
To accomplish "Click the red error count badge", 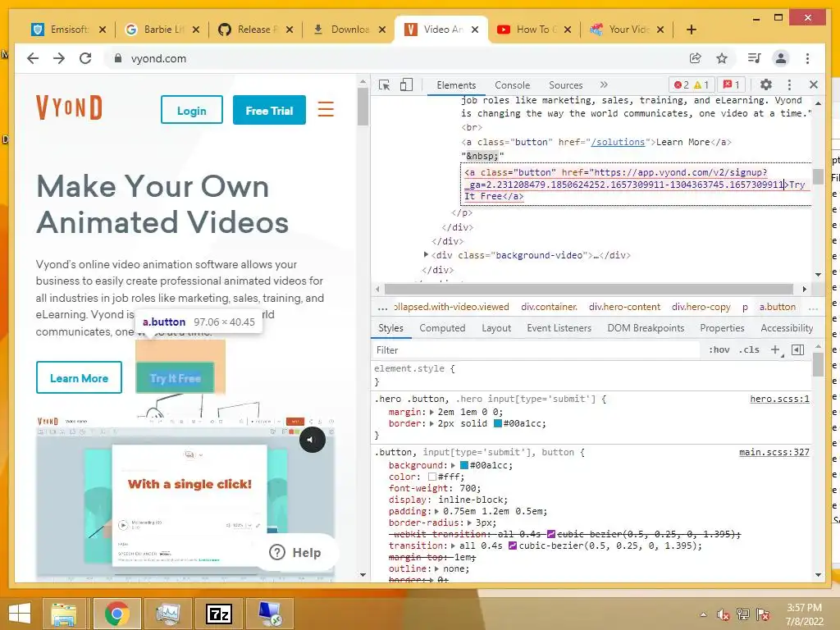I will click(682, 84).
